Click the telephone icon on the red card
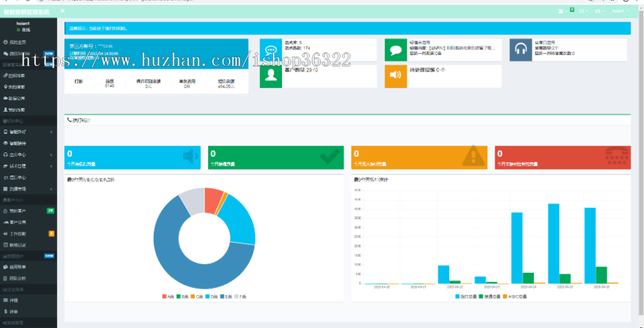The height and width of the screenshot is (328, 644). click(617, 155)
